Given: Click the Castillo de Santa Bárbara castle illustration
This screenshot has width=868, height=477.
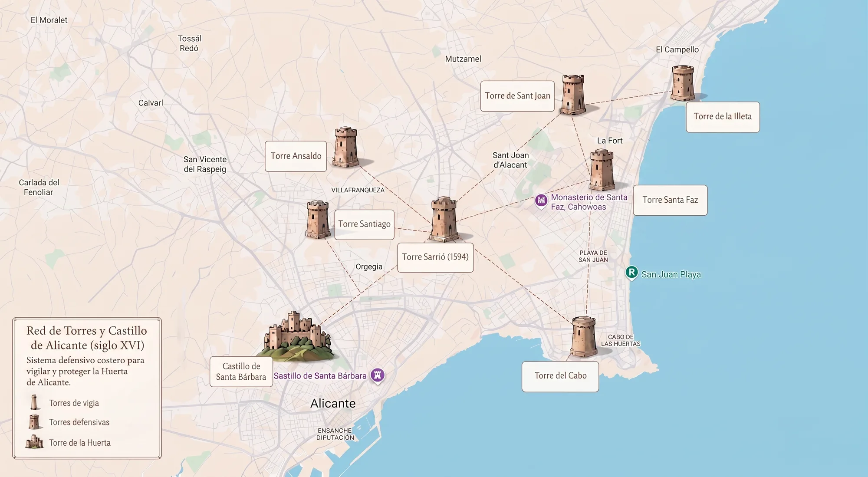Looking at the screenshot, I should click(x=298, y=336).
